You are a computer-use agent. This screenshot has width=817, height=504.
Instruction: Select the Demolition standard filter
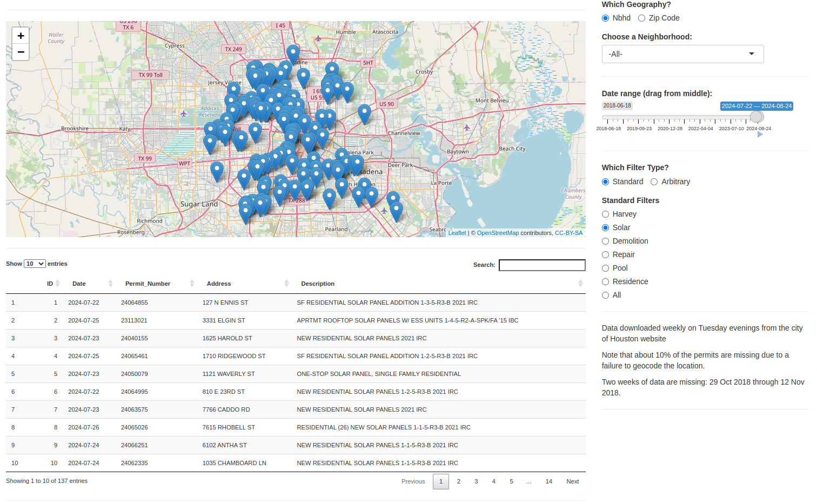[x=605, y=241]
